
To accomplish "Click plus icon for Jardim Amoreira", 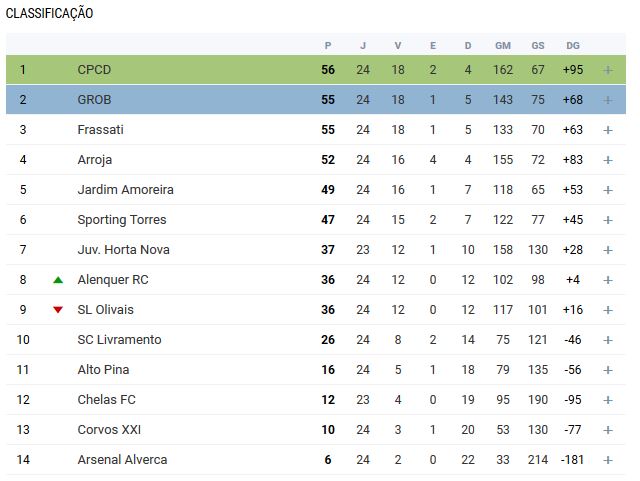I will 608,190.
